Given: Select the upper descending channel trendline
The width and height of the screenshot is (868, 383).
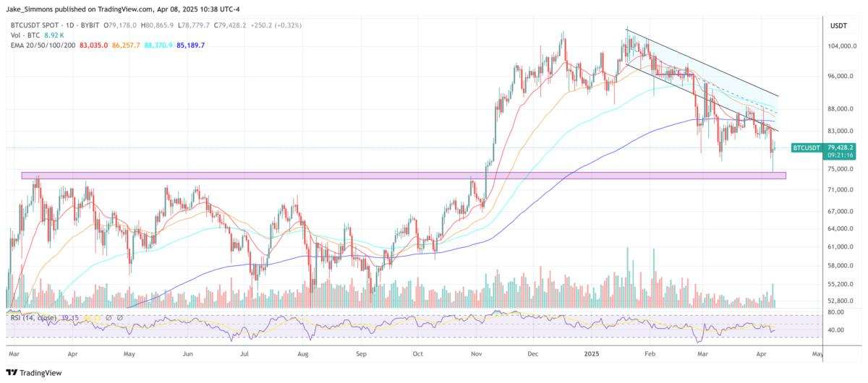Looking at the screenshot, I should (x=702, y=62).
